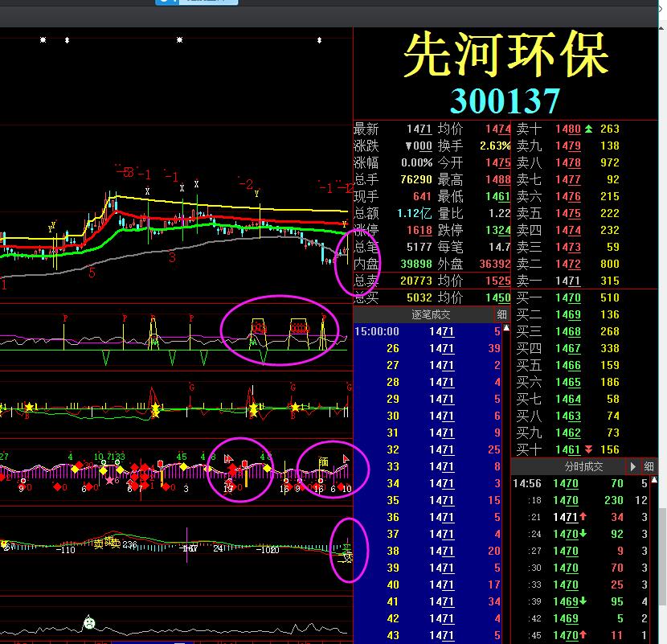This screenshot has width=667, height=644.
Task: Click the 跌停 price 1324
Action: (497, 230)
